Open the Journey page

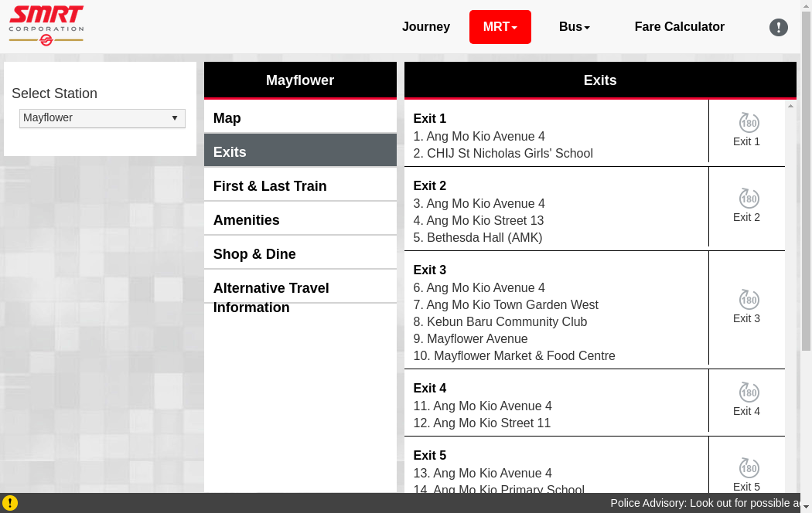pos(425,27)
